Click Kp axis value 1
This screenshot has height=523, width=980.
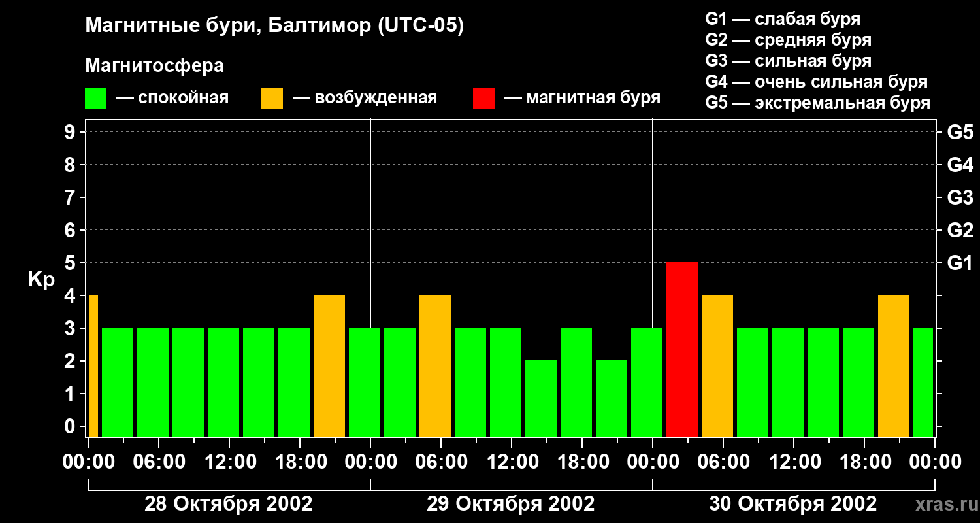[71, 394]
